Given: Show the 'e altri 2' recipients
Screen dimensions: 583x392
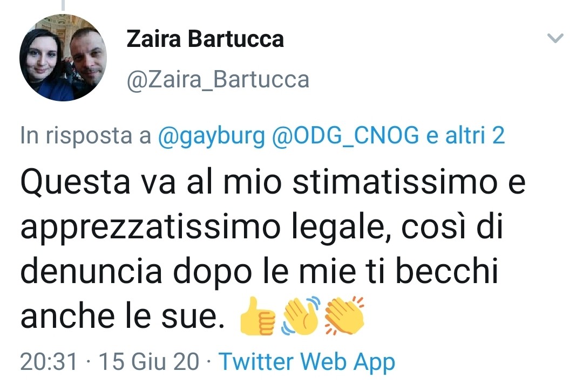Looking at the screenshot, I should (x=465, y=135).
